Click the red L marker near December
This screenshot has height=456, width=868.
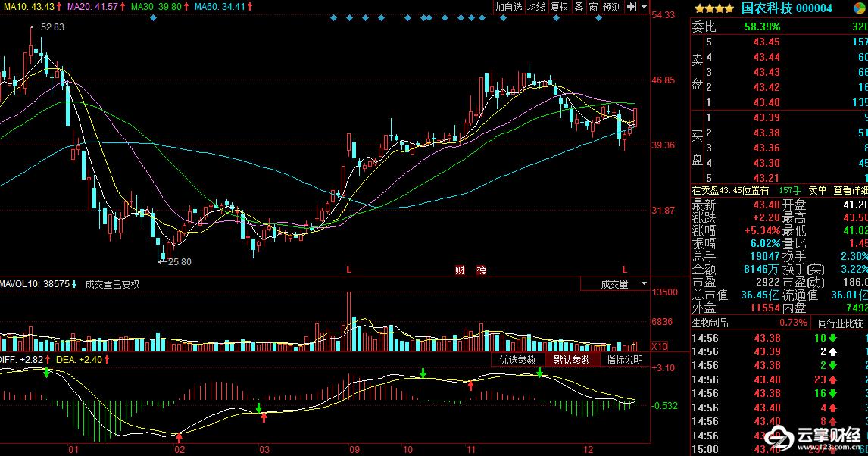coord(624,270)
